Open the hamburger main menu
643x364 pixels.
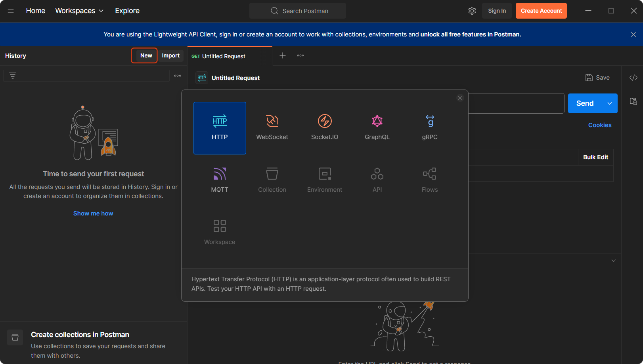pos(11,11)
